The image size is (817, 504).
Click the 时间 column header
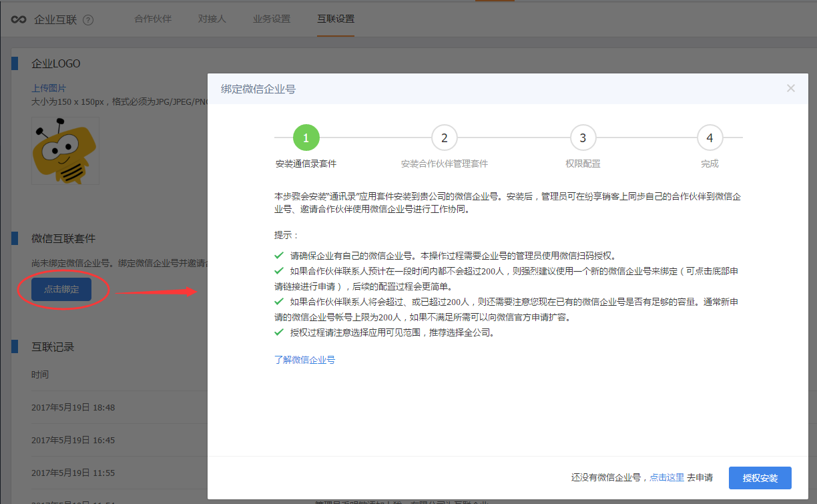pyautogui.click(x=40, y=374)
